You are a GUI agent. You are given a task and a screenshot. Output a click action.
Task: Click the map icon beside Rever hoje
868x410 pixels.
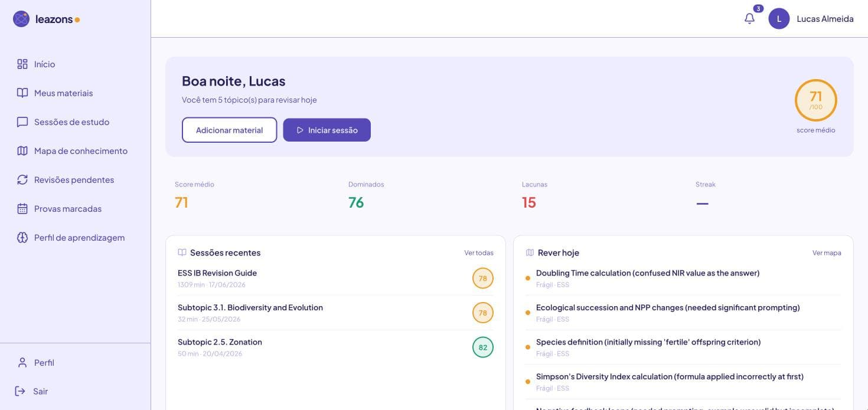pos(530,252)
